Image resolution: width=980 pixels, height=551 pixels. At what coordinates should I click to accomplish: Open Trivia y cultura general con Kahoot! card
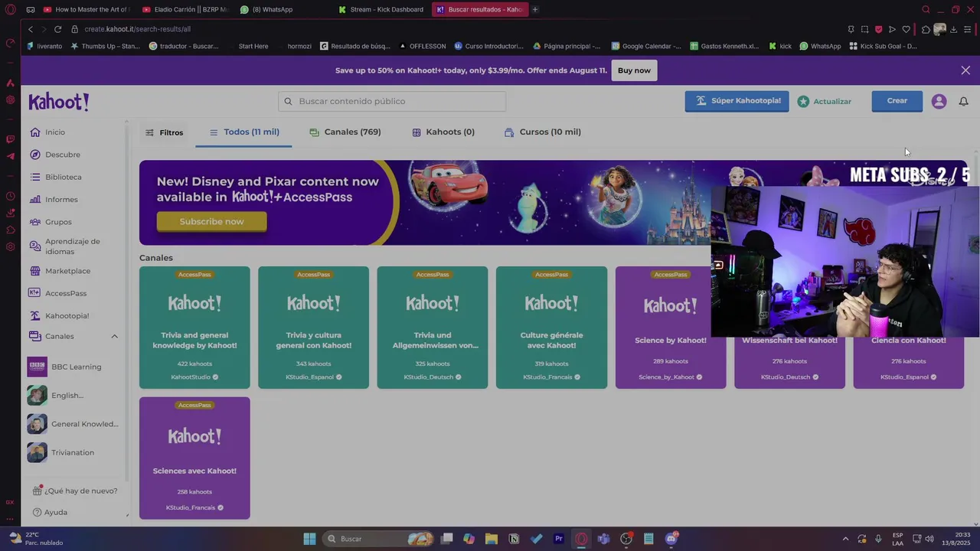pyautogui.click(x=313, y=328)
